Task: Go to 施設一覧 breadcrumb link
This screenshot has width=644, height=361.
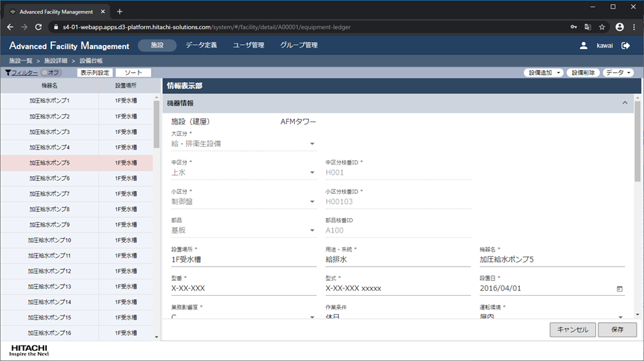Action: pos(20,61)
